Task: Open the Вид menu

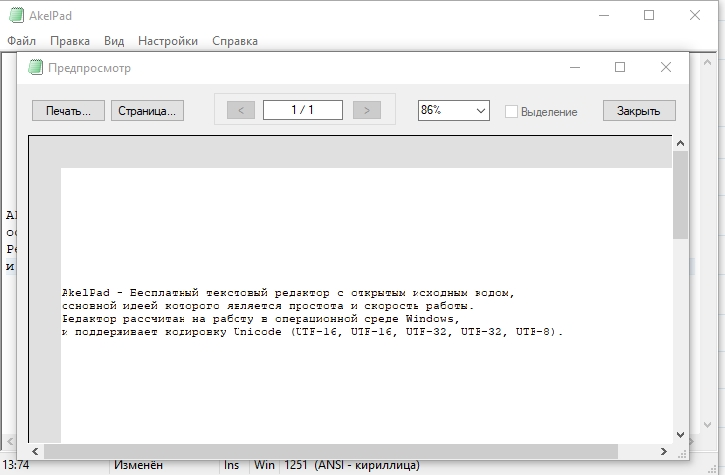Action: [x=114, y=41]
